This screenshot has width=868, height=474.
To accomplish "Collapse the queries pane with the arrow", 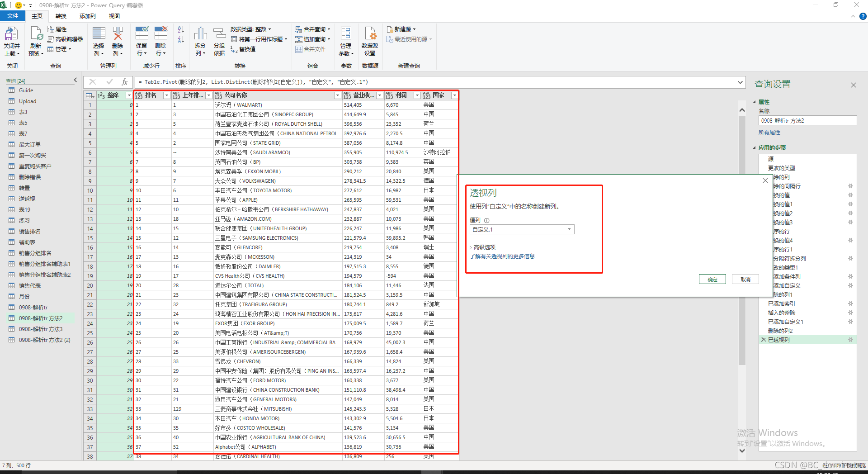I will (75, 80).
